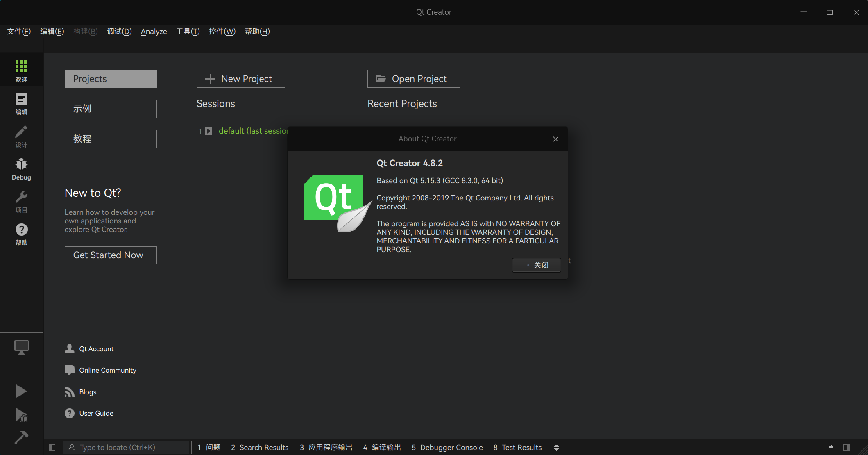Click the green Run play button
Image resolution: width=868 pixels, height=455 pixels.
coord(21,391)
